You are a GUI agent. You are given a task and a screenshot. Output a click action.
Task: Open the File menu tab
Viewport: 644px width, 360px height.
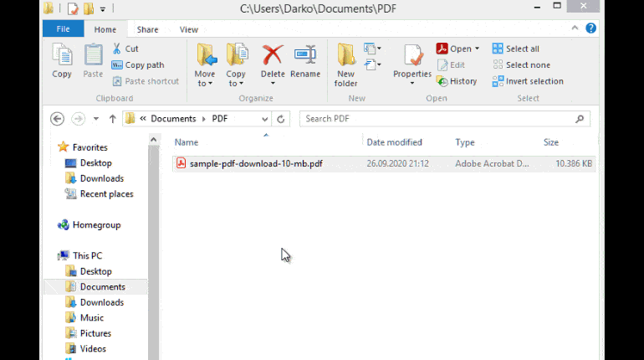(63, 29)
